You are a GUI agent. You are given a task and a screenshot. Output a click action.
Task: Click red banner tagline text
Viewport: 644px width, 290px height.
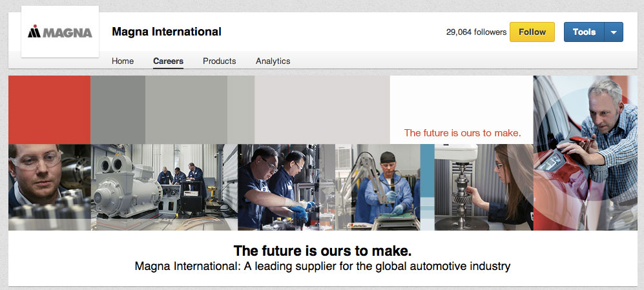(x=462, y=133)
